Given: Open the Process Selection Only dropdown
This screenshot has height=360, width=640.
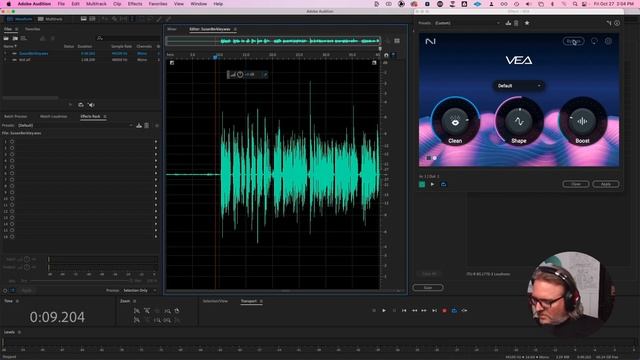Looking at the screenshot, I should 139,291.
